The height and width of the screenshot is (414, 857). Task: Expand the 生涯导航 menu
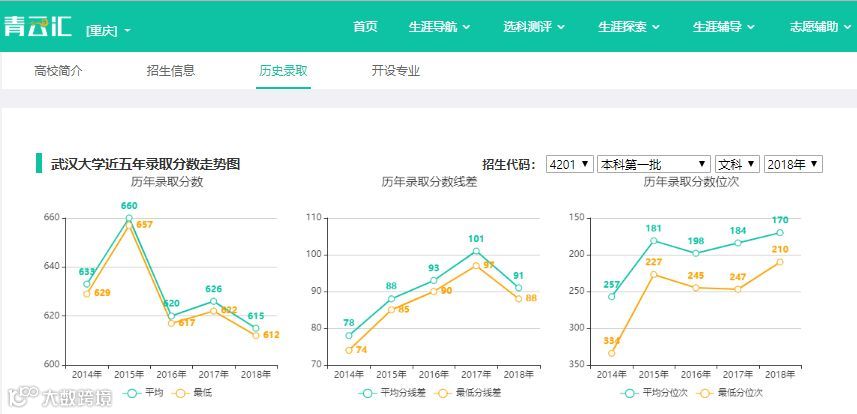pos(439,27)
